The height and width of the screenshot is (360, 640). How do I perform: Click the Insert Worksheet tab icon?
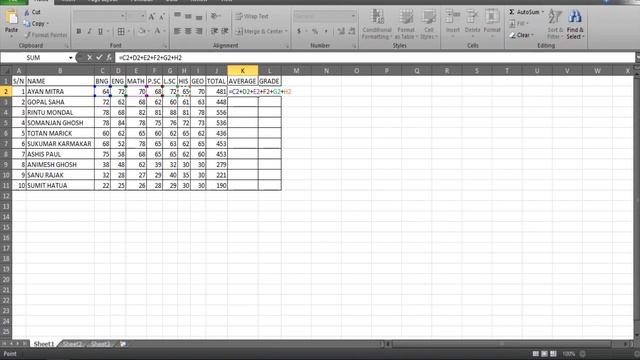(122, 344)
